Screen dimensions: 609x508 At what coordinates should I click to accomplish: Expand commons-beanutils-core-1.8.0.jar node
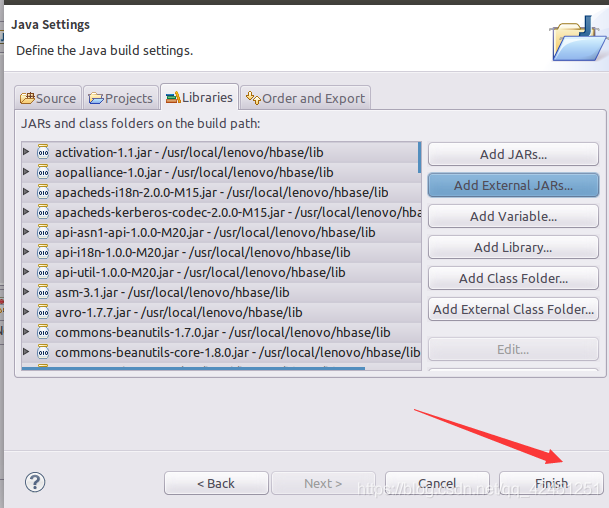(x=26, y=351)
